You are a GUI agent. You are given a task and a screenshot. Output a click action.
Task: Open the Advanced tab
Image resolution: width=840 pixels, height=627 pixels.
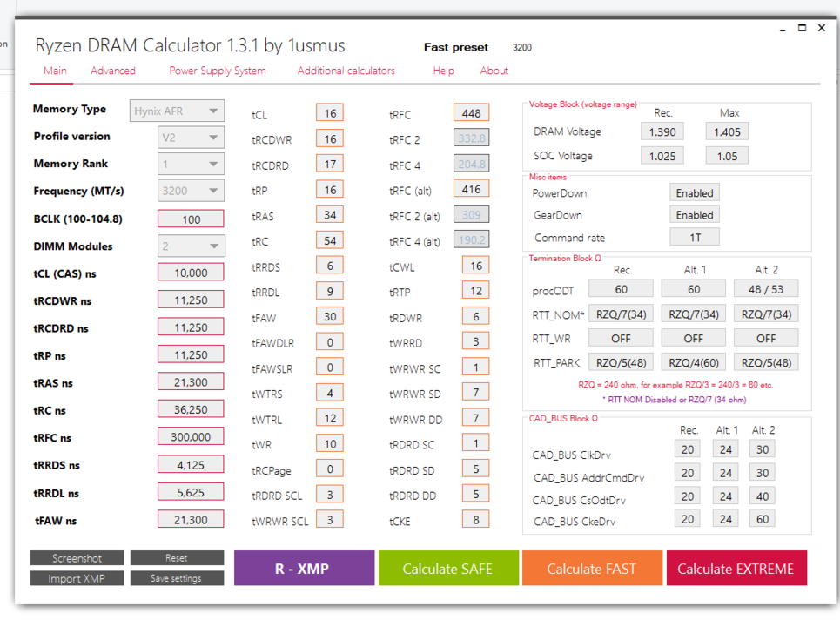click(x=113, y=71)
